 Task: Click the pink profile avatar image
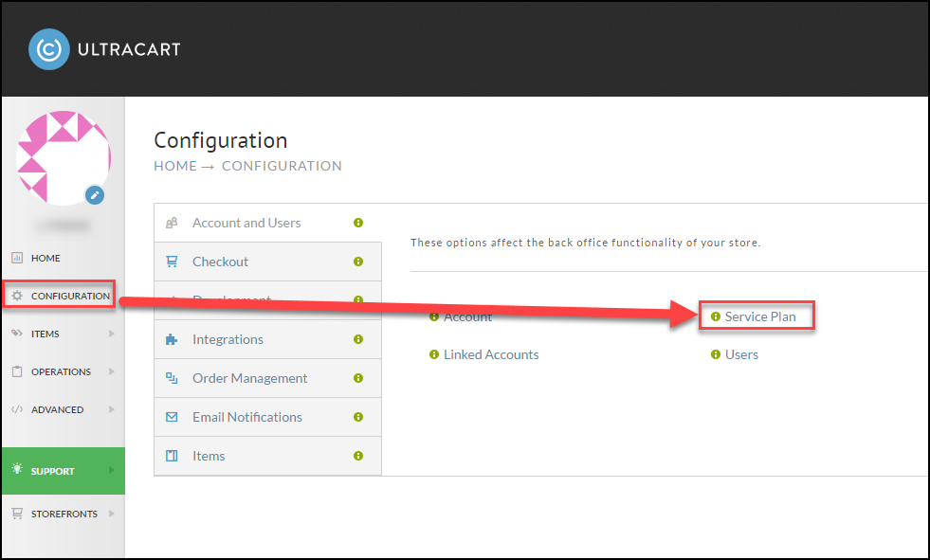[x=64, y=157]
